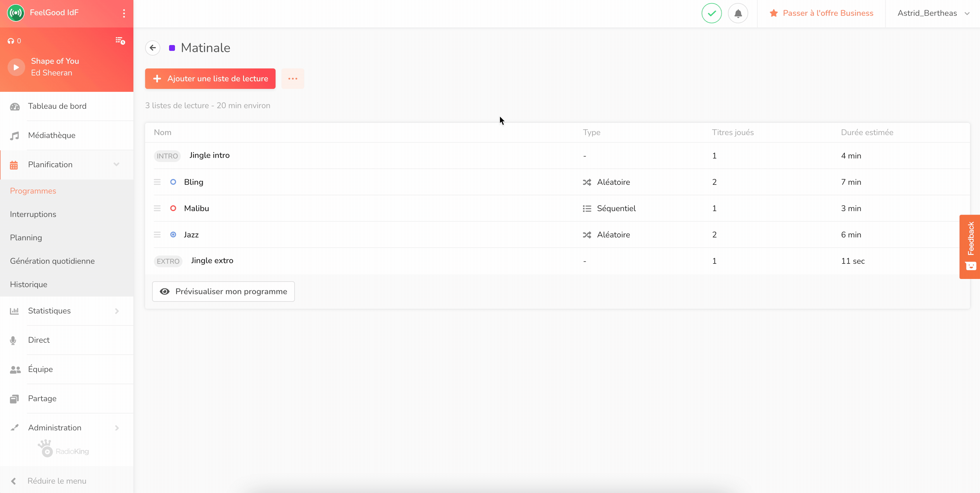The height and width of the screenshot is (493, 980).
Task: Click Séquentiel type in Malibu row
Action: (616, 208)
